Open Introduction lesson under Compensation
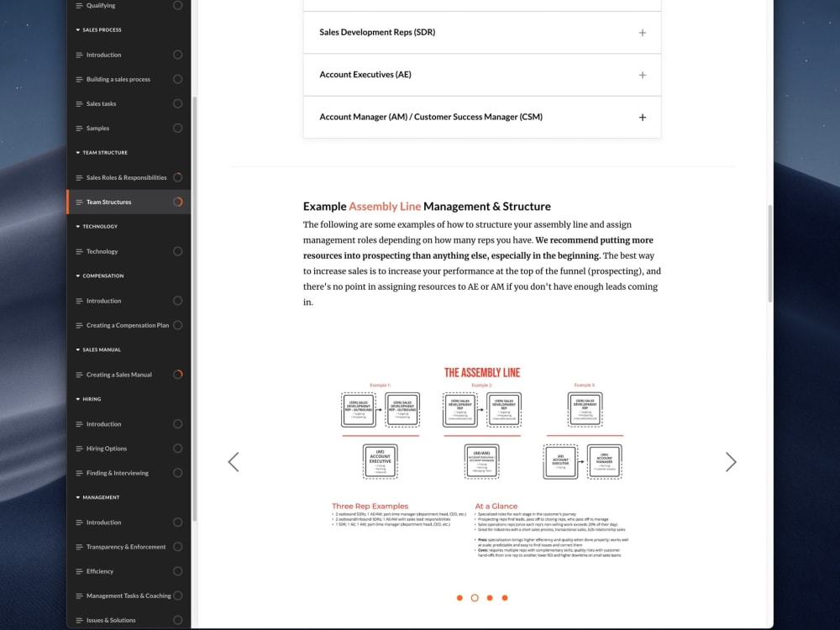 [x=103, y=301]
